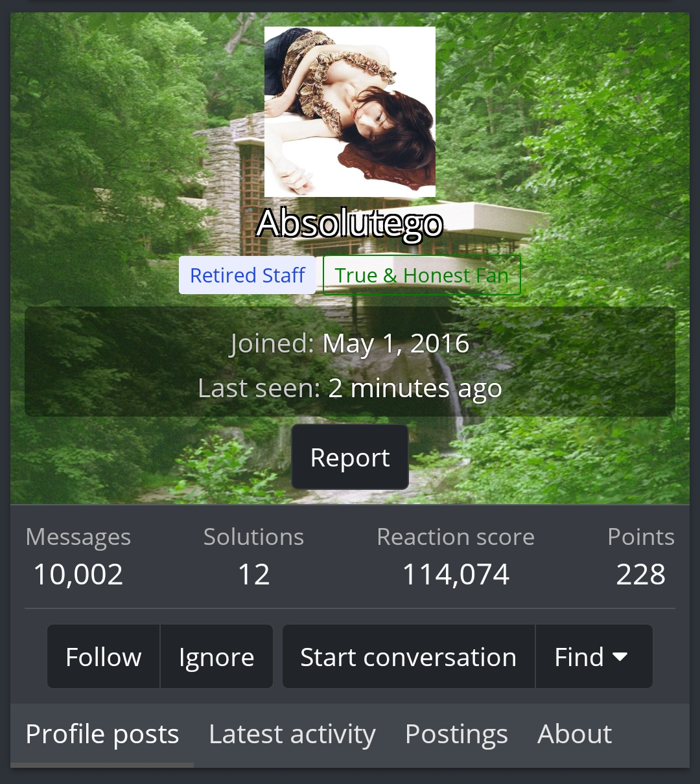
Task: Click the last seen time text
Action: tap(415, 388)
